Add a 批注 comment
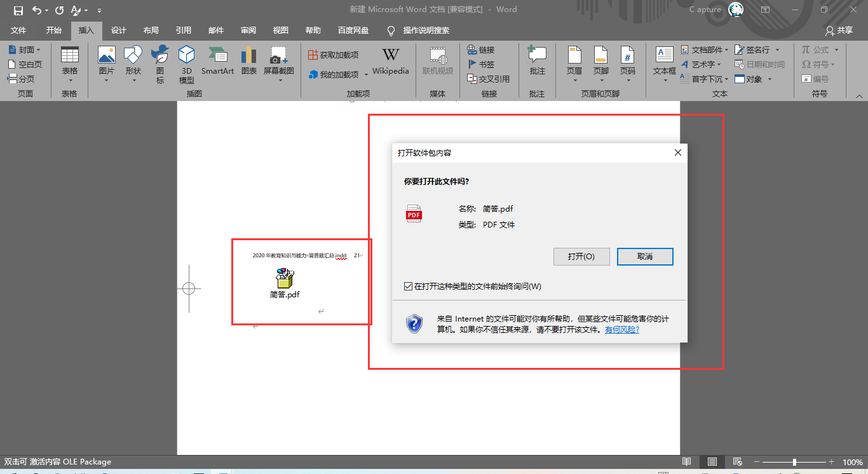 click(538, 61)
